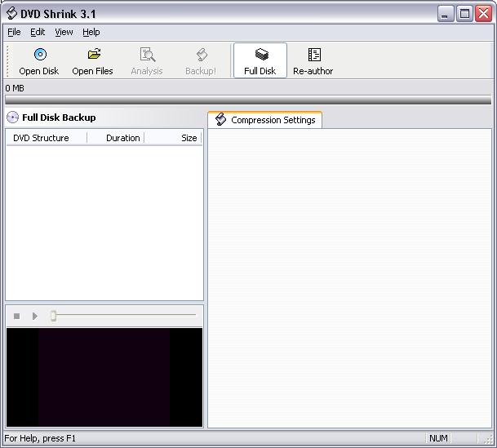Click the DVD size usage bar

(x=248, y=100)
